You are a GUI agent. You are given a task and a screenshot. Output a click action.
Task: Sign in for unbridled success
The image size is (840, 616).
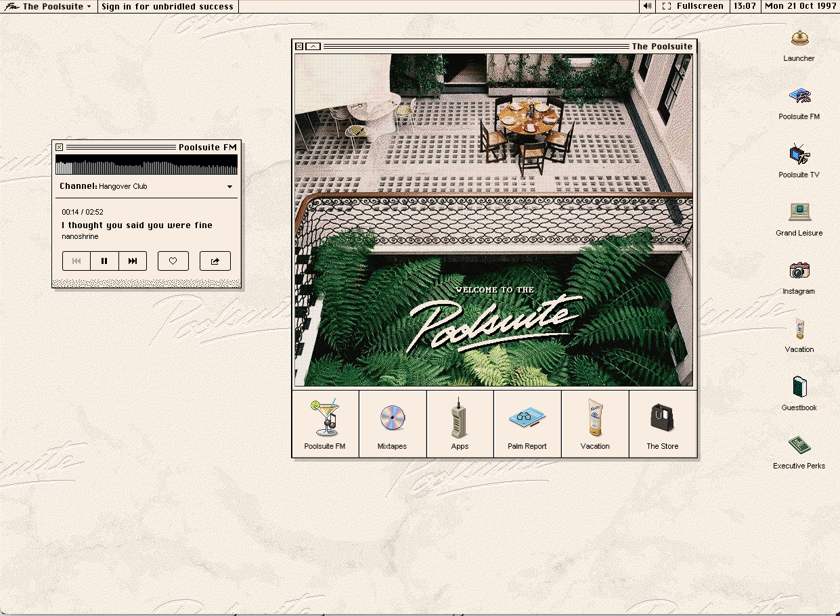[x=168, y=6]
